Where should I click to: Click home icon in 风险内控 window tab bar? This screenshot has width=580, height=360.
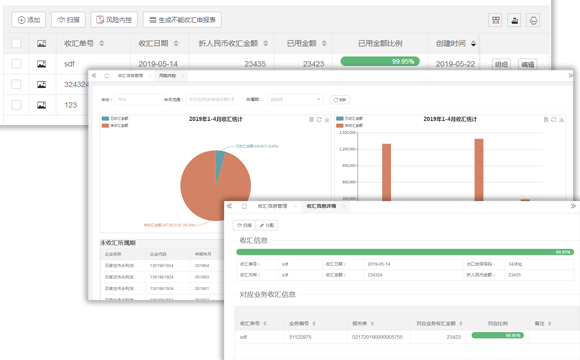[x=107, y=75]
